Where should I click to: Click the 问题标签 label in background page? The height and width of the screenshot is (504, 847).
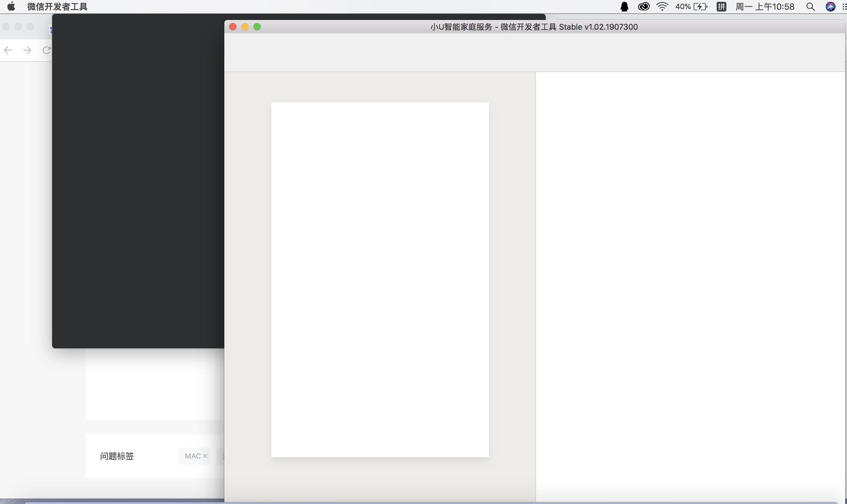tap(117, 456)
